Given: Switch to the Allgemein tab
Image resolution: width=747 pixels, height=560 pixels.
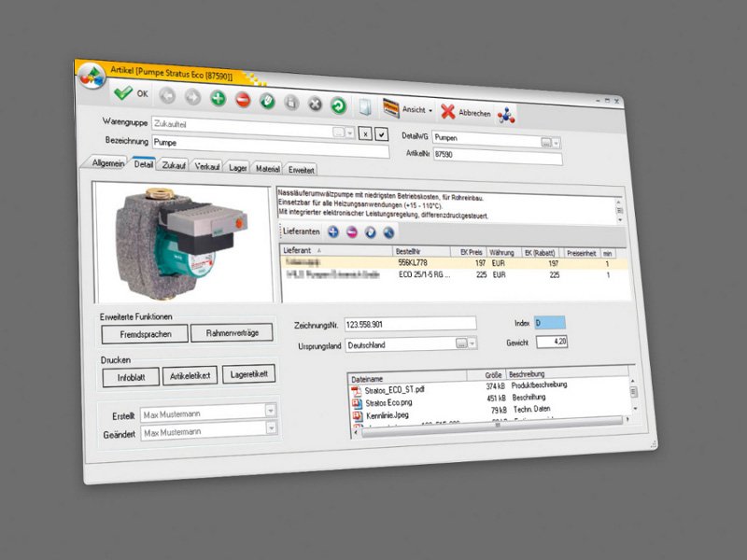Looking at the screenshot, I should pyautogui.click(x=107, y=162).
